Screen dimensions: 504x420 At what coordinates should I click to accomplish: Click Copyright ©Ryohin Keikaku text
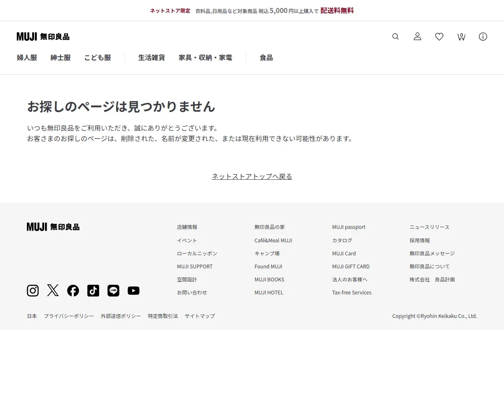(435, 316)
